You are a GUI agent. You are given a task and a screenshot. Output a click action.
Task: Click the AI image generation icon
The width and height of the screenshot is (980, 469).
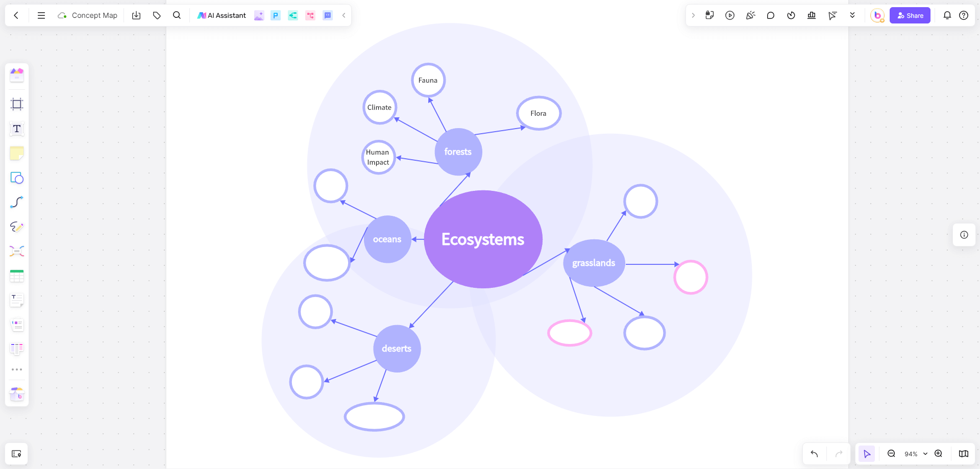point(259,15)
